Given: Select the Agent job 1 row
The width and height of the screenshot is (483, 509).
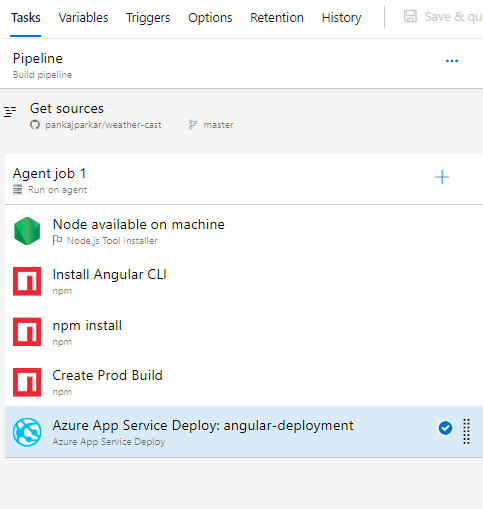Looking at the screenshot, I should (x=244, y=179).
